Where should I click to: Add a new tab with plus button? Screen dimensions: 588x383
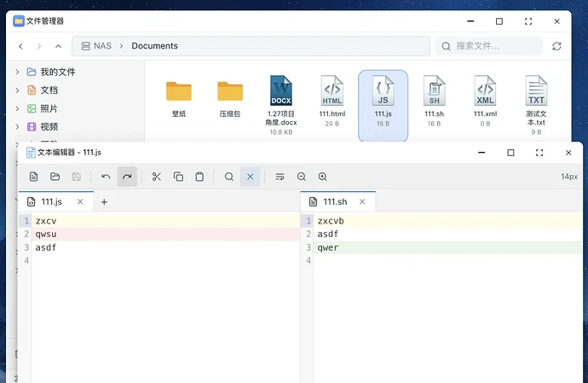click(104, 202)
